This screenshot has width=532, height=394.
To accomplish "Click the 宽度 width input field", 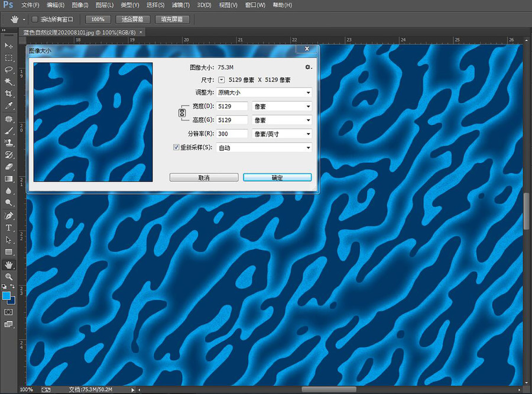I will (x=232, y=106).
